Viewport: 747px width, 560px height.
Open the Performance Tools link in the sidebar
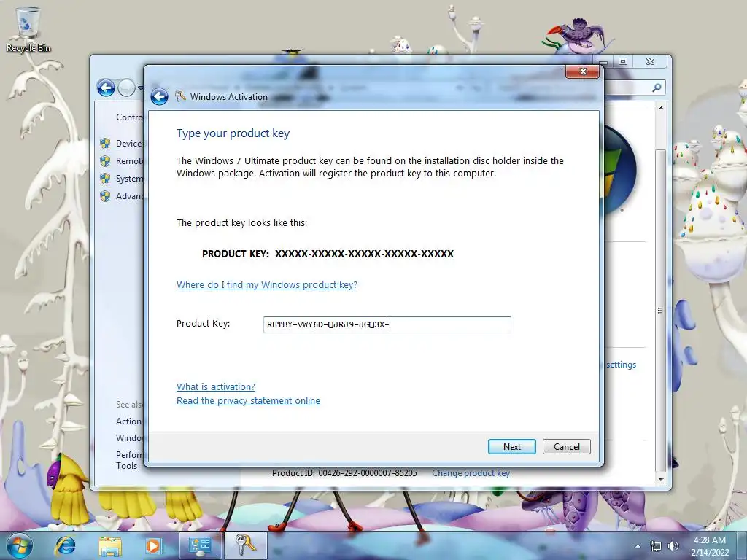pyautogui.click(x=129, y=460)
